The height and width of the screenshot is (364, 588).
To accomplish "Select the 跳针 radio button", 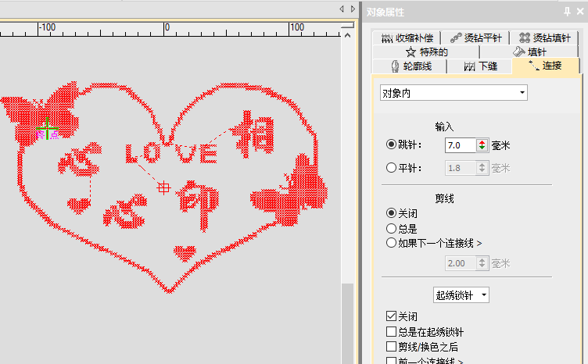I will point(392,145).
